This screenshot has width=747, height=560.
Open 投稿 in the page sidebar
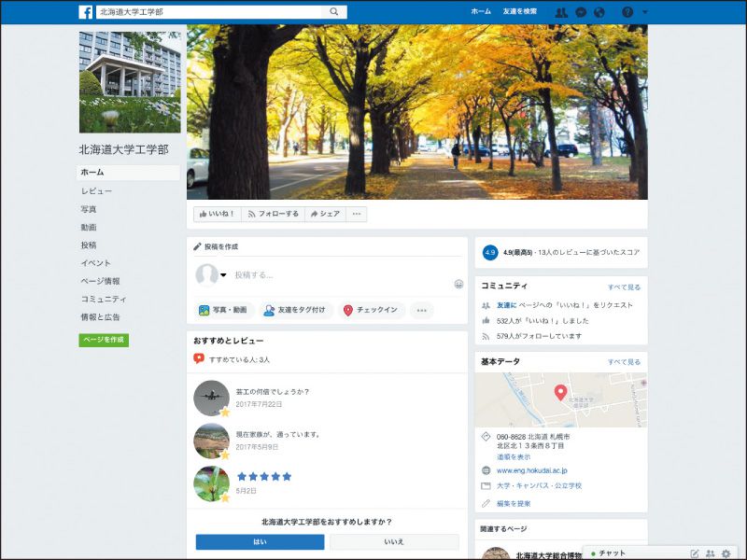[x=89, y=245]
